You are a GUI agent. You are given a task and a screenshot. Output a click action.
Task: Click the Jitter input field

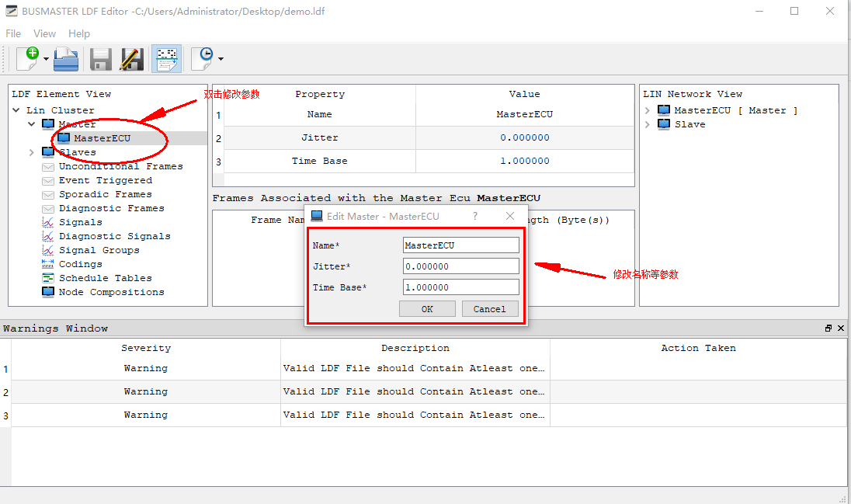(x=460, y=266)
